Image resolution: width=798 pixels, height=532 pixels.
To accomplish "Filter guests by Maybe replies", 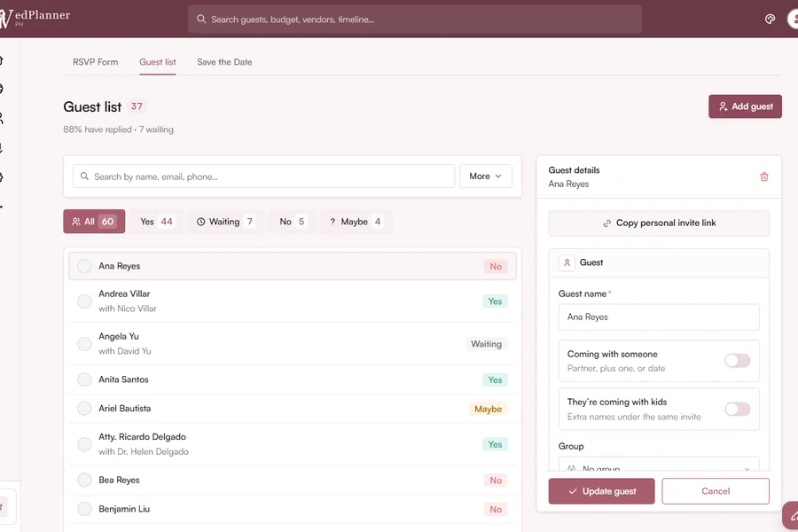I will pos(356,222).
